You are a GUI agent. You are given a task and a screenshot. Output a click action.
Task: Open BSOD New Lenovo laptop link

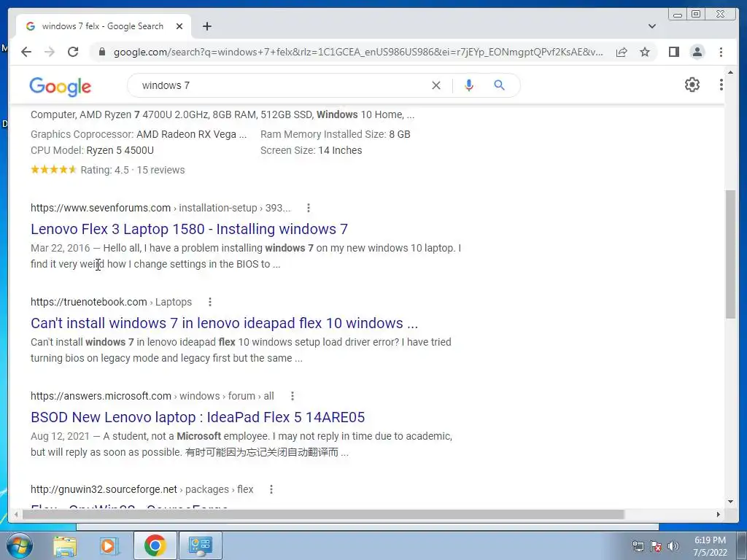coord(198,417)
